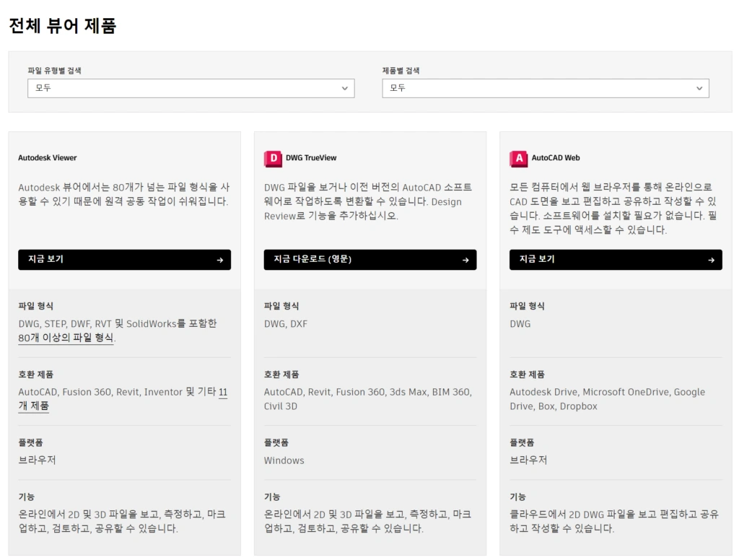Click 지금 보기 button under Autodesk Viewer
Viewport: 739px width, 560px height.
(x=124, y=260)
